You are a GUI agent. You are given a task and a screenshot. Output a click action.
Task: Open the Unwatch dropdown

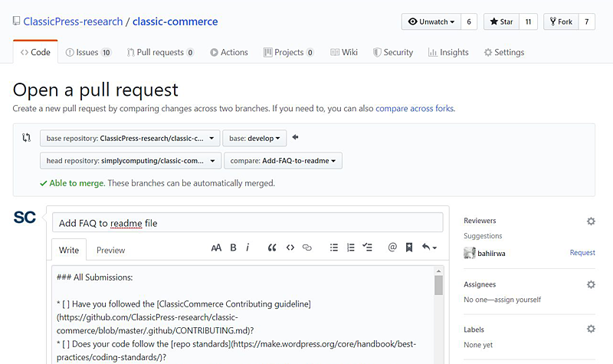pyautogui.click(x=431, y=21)
